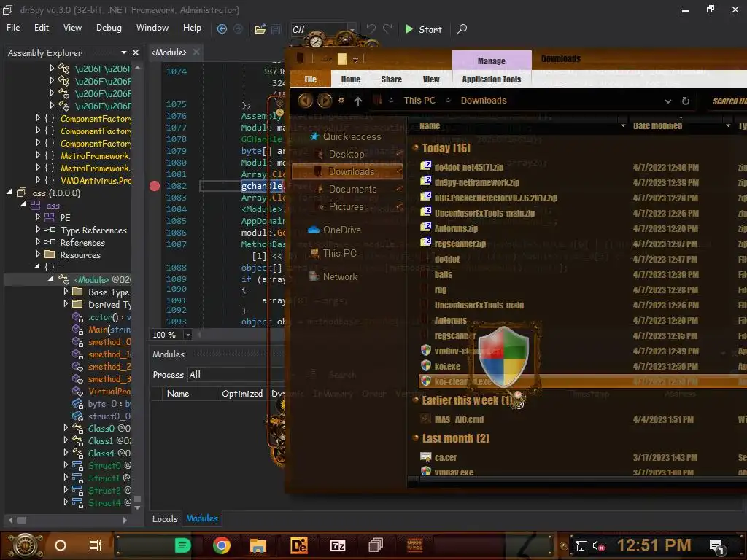The width and height of the screenshot is (747, 560).
Task: Toggle the breakpoint at line 1082
Action: 155,186
